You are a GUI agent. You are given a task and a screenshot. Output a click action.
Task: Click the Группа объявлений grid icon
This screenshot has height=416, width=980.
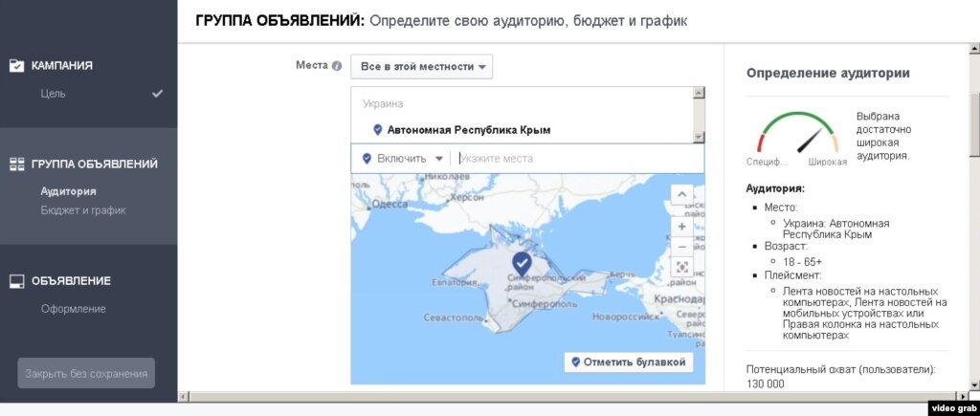coord(16,164)
